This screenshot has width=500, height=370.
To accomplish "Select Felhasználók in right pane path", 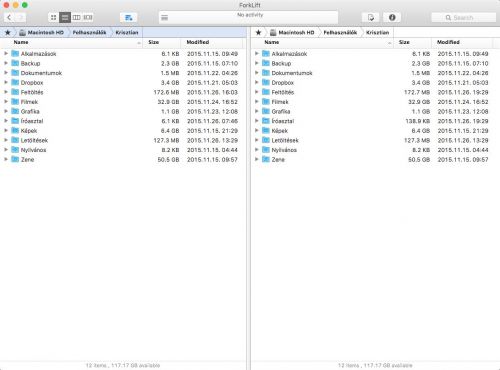I will (x=340, y=32).
